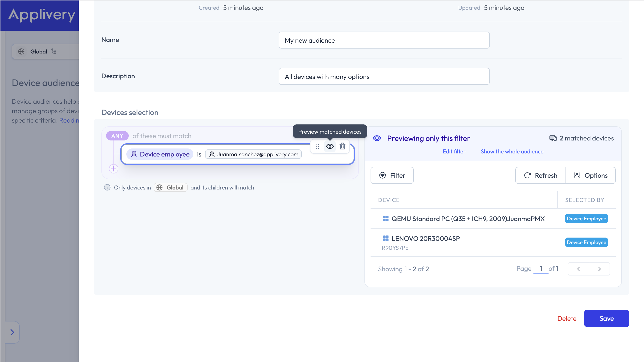This screenshot has width=644, height=362.
Task: Click the Windows icon of LENOVO 20R30004SP row
Action: pos(385,238)
